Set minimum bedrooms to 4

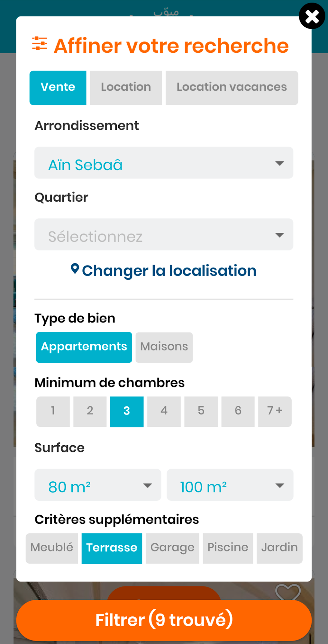tap(164, 412)
